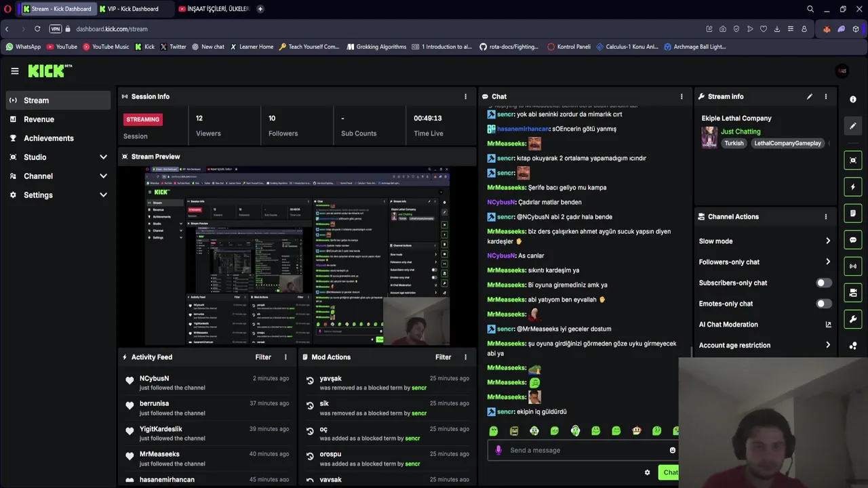The image size is (868, 488).
Task: Click the wrench icon in the right rail
Action: tap(853, 319)
